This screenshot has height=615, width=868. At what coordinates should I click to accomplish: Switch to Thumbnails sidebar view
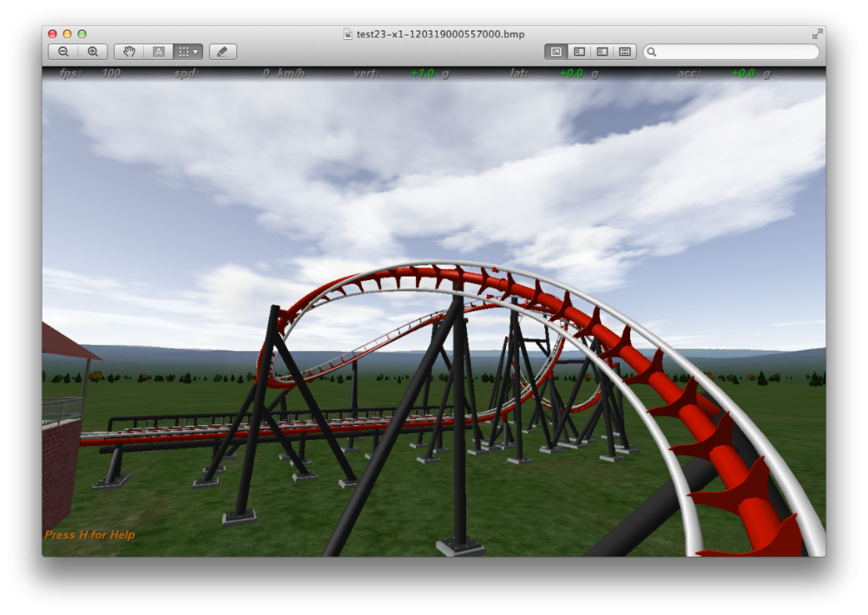(x=579, y=52)
